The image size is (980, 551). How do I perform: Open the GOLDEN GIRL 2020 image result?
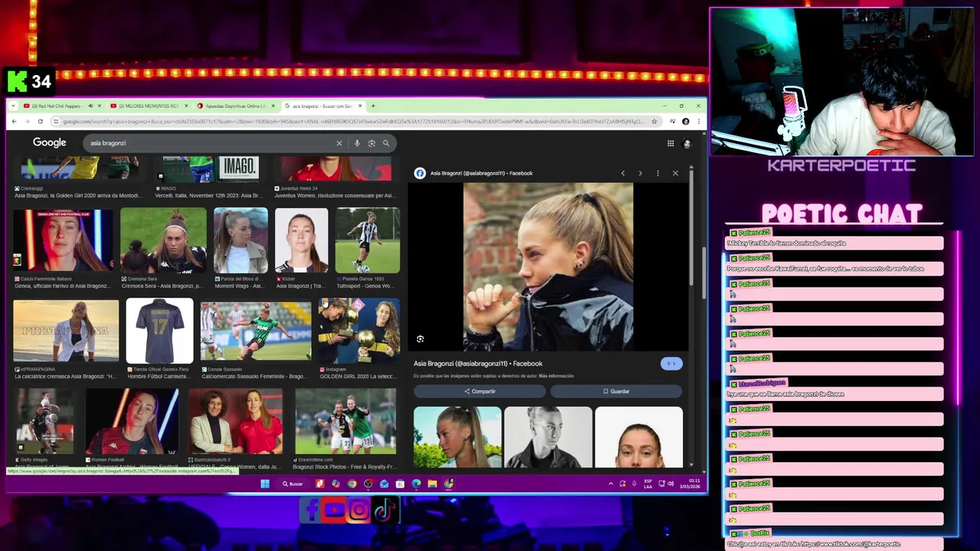(x=359, y=331)
